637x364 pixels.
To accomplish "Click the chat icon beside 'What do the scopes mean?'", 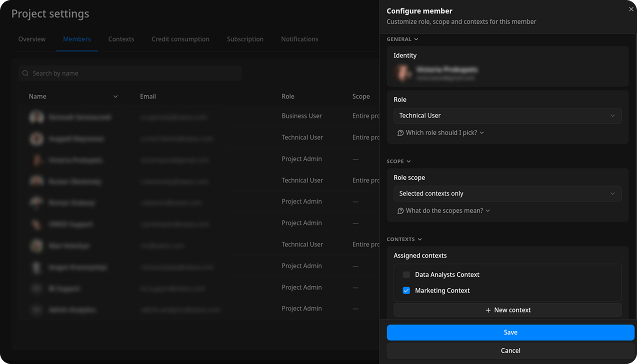I will 400,210.
